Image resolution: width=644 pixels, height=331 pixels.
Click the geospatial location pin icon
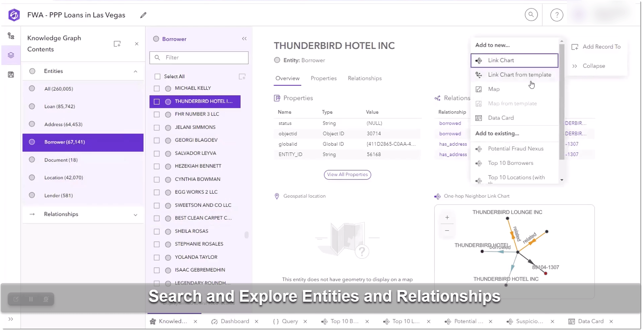277,196
